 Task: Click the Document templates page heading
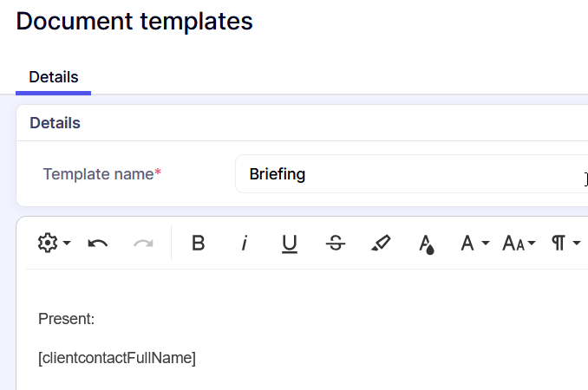coord(134,21)
